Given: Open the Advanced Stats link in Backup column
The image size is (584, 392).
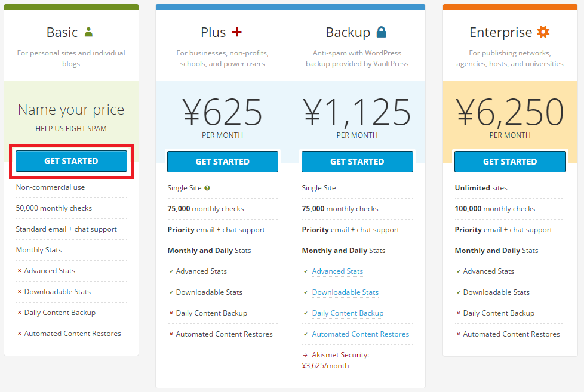Looking at the screenshot, I should tap(337, 271).
